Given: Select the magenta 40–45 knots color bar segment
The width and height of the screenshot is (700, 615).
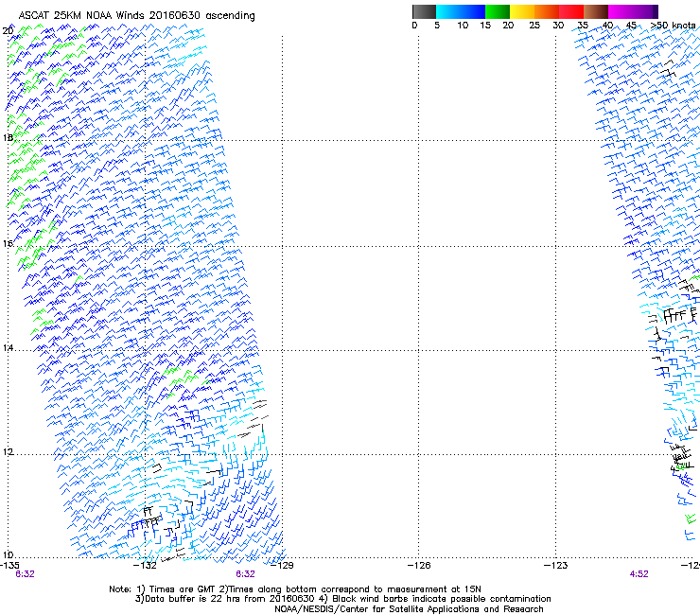Looking at the screenshot, I should 621,11.
